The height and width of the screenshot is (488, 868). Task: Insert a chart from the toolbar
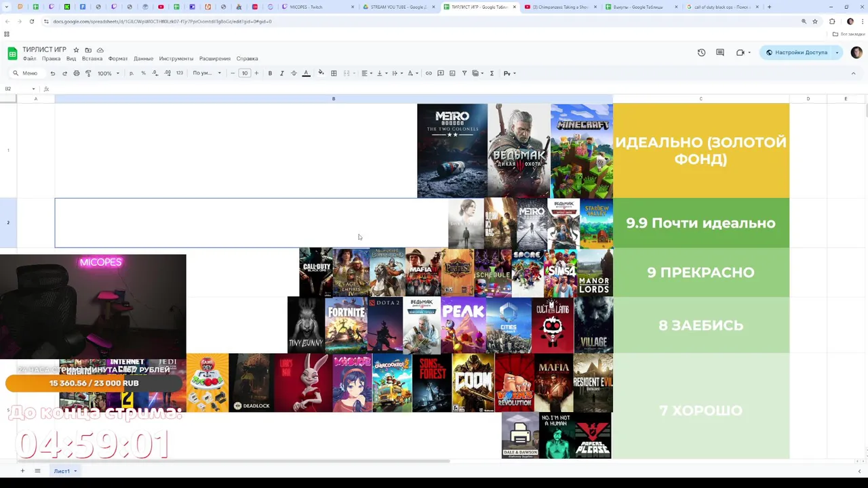452,73
